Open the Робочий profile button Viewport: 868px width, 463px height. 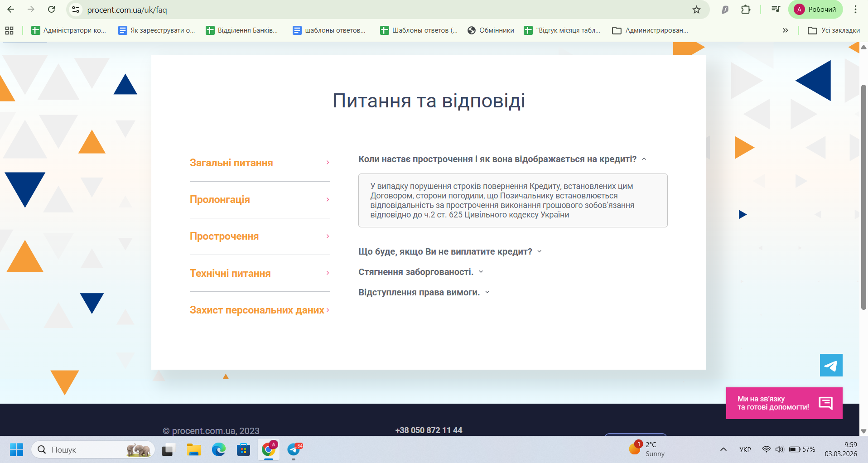click(x=815, y=10)
